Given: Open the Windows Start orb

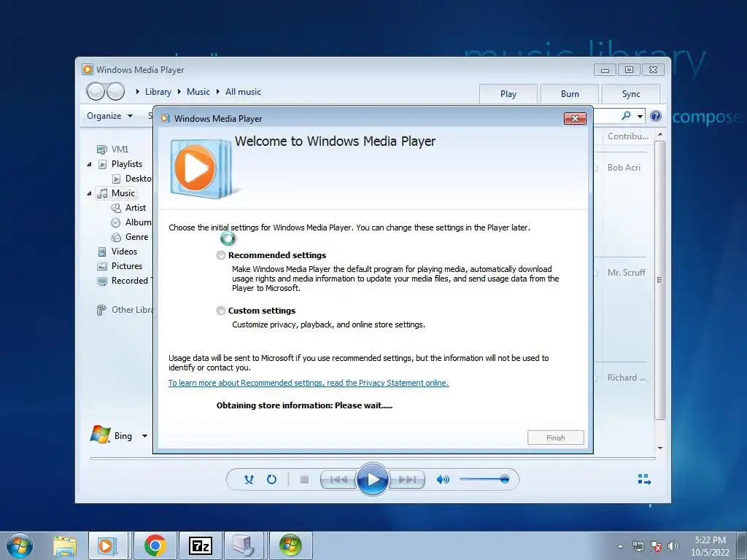Looking at the screenshot, I should pyautogui.click(x=20, y=545).
